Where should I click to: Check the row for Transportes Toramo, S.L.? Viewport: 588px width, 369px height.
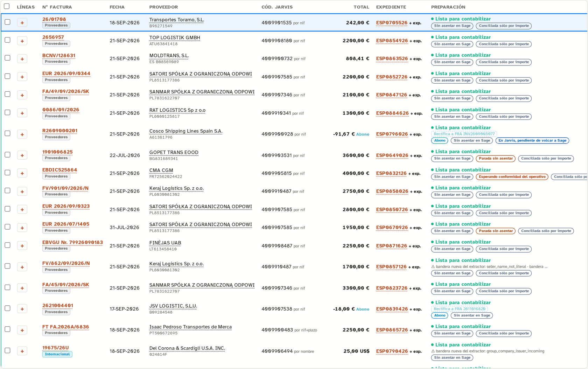click(x=7, y=22)
